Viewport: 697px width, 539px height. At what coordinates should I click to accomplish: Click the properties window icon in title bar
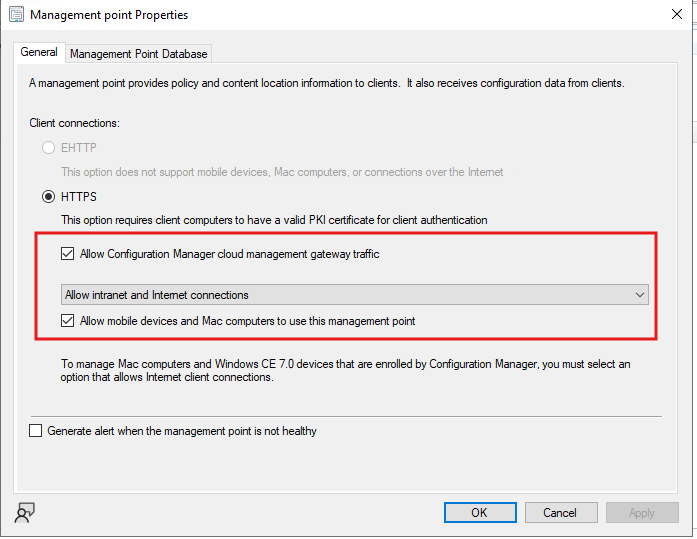point(15,15)
